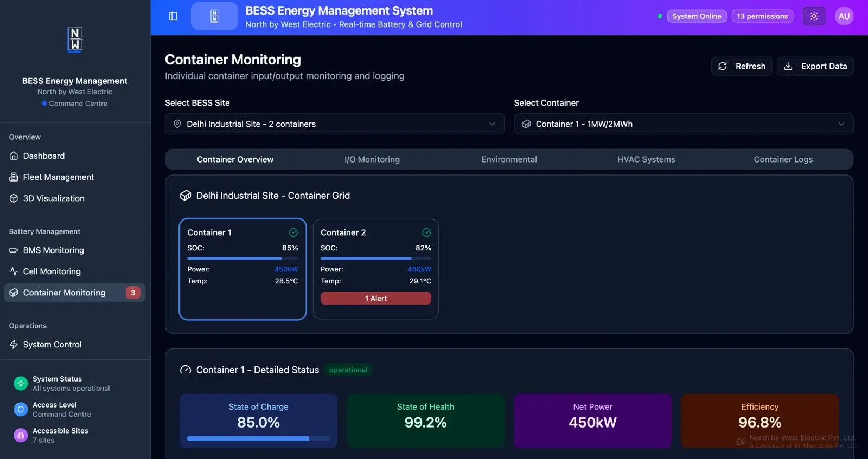Open the HVAC Systems tab
This screenshot has width=868, height=459.
[646, 159]
